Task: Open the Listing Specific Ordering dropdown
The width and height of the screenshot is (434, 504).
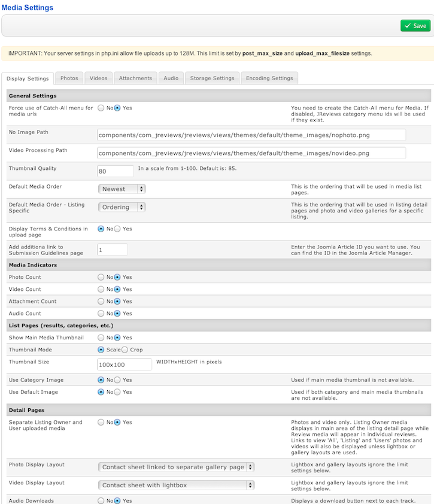Action: pos(122,207)
